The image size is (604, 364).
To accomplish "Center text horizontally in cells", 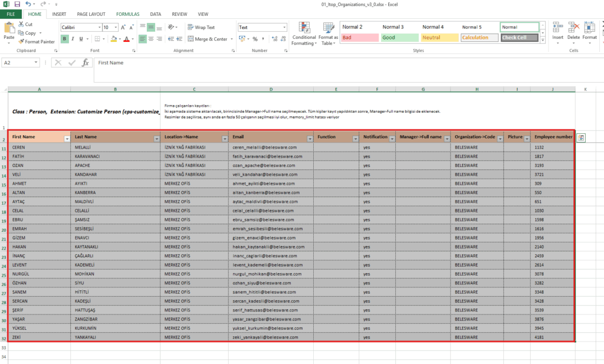I will 151,39.
